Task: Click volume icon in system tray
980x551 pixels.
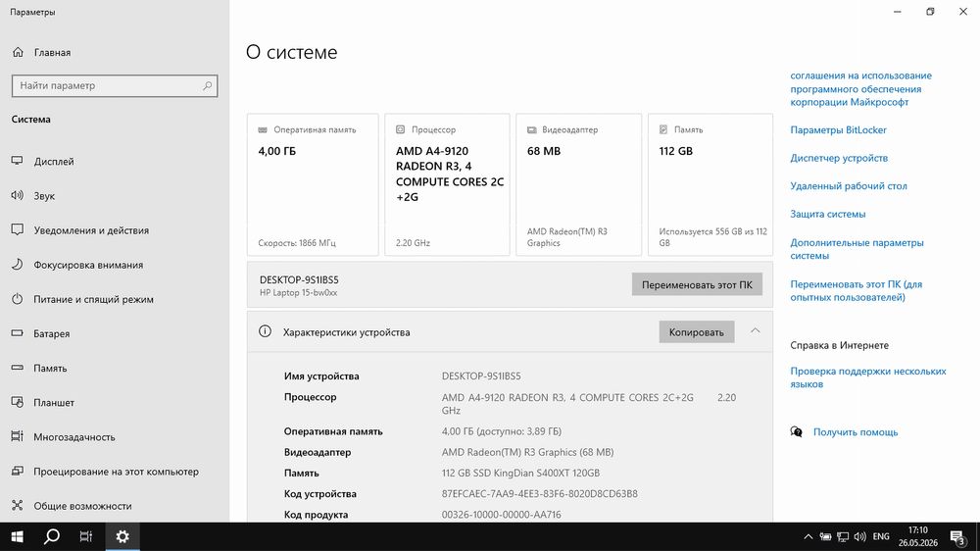Action: coord(860,536)
